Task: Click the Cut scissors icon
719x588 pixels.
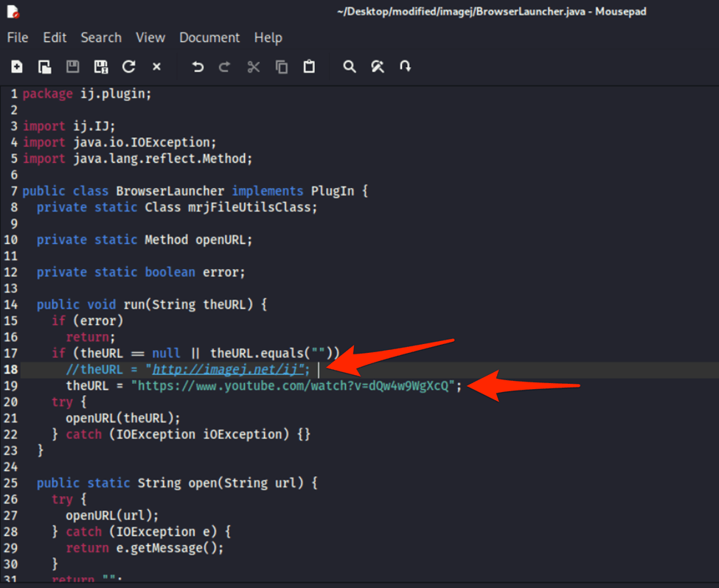Action: point(253,67)
